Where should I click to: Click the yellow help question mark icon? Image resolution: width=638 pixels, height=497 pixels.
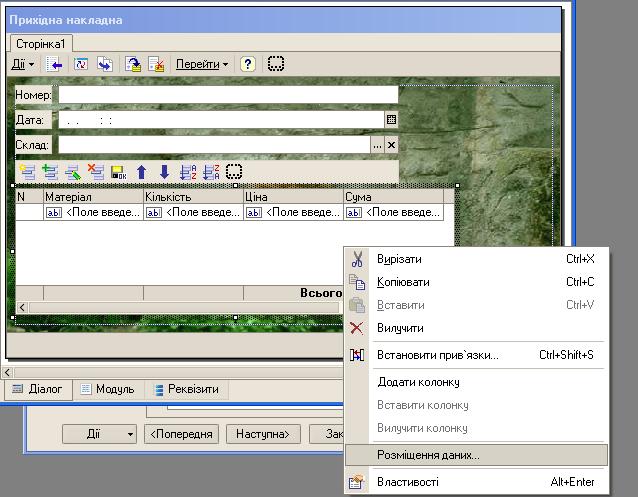pyautogui.click(x=248, y=64)
